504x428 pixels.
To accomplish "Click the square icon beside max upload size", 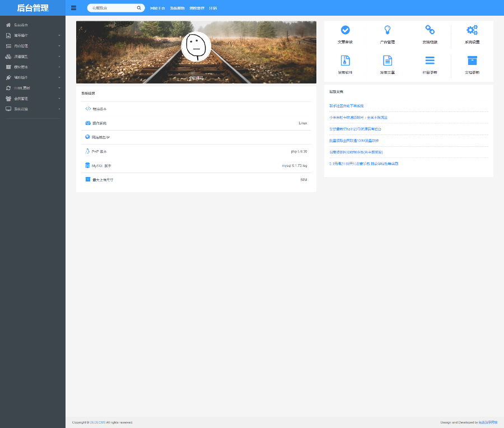I will click(x=88, y=179).
